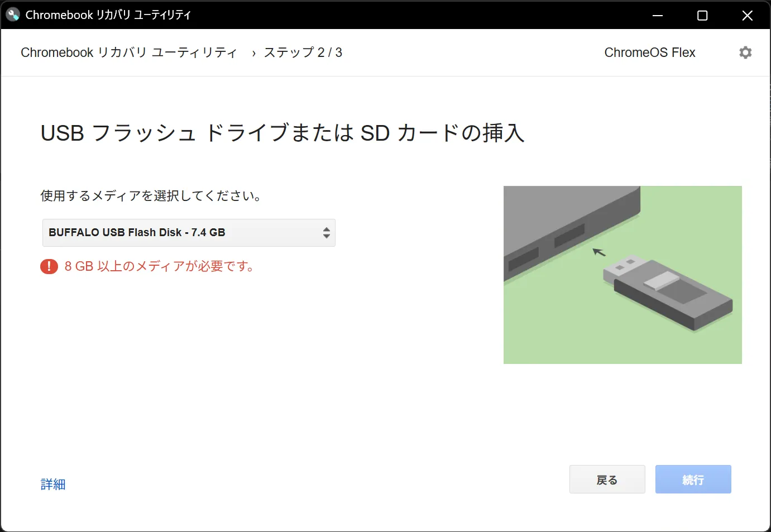Click the USB drive illustration image
This screenshot has height=532, width=771.
pos(622,275)
